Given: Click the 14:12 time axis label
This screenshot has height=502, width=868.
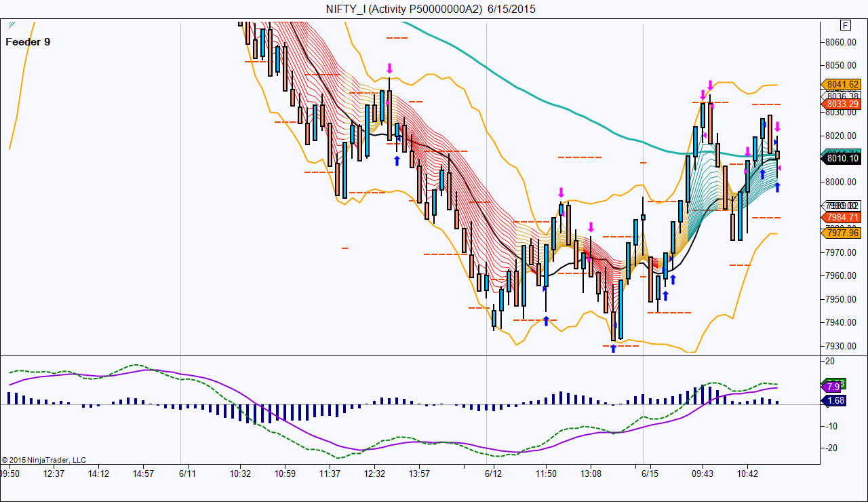Looking at the screenshot, I should pos(99,474).
